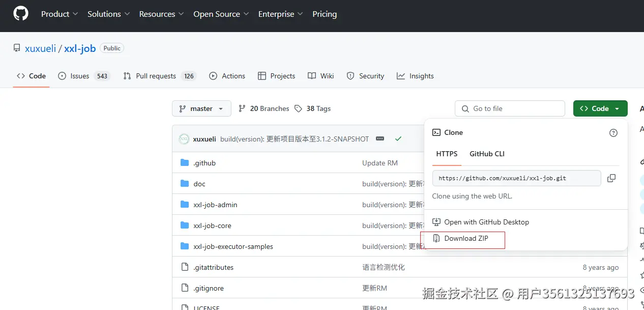Go to the Security tab
Screen dimensions: 644x310
[365, 76]
